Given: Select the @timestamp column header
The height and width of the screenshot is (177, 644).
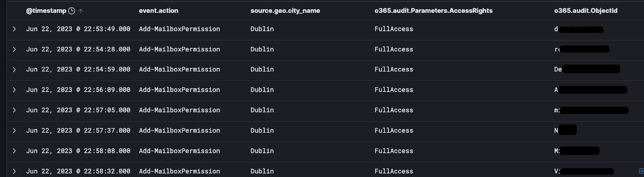Looking at the screenshot, I should click(x=46, y=11).
